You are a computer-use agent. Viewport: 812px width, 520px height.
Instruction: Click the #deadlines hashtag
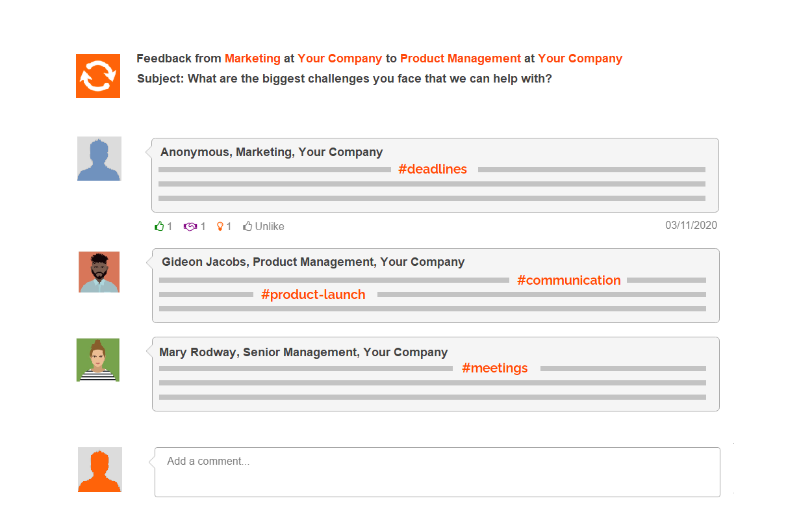[433, 169]
